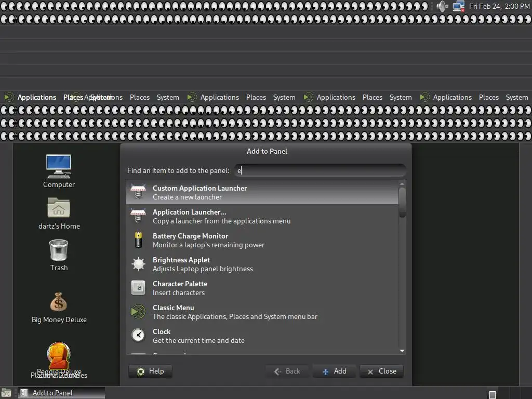Select 'Copy a launcher from the applications menu' row
This screenshot has height=399, width=532.
(x=262, y=216)
